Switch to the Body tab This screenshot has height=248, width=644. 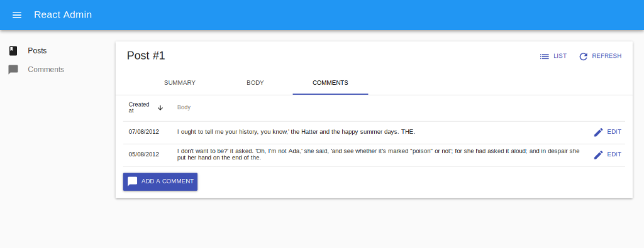pos(255,83)
